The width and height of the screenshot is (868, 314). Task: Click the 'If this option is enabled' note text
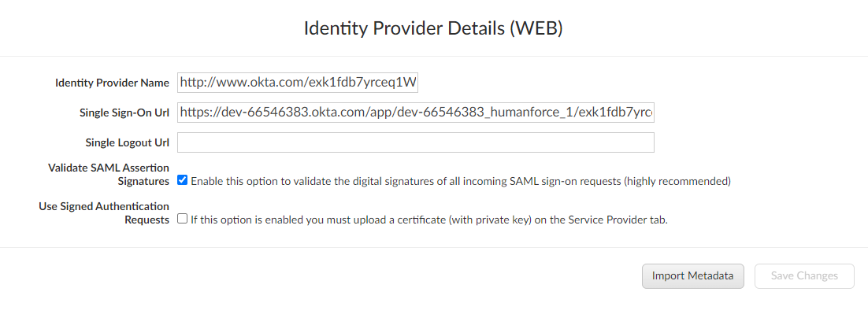429,220
